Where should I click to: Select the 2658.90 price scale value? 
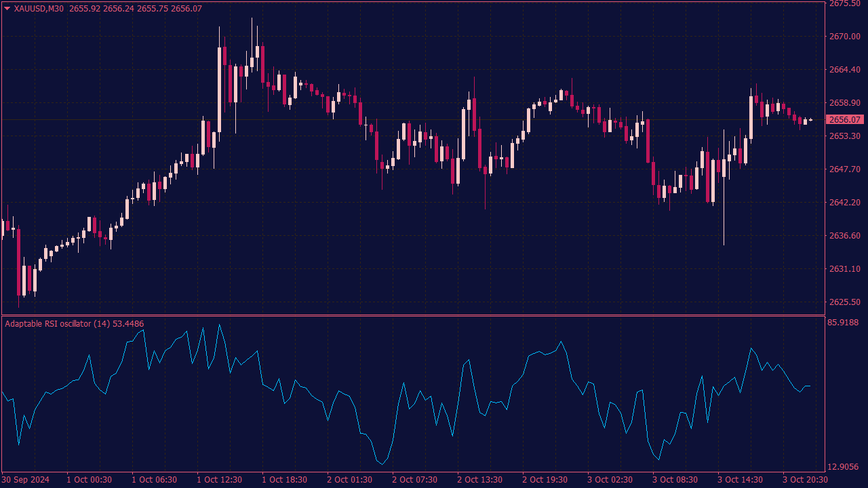[x=844, y=103]
